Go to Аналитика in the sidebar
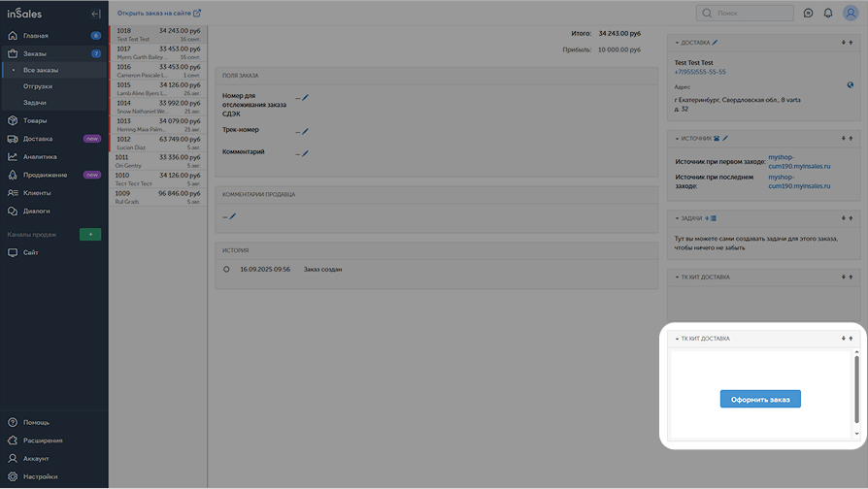Viewport: 868px width, 489px height. pos(40,156)
